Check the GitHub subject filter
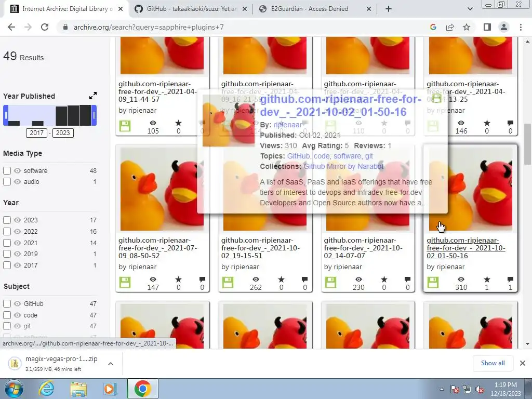 coord(7,303)
